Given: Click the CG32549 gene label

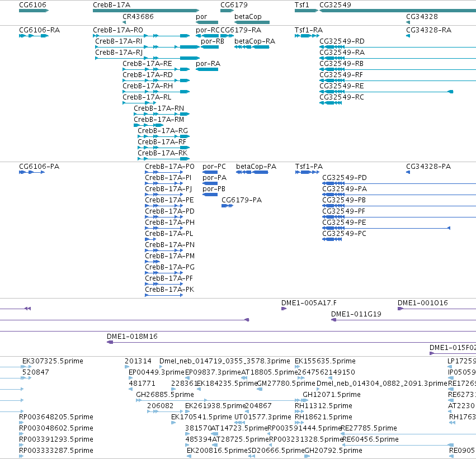Looking at the screenshot, I should point(335,5).
